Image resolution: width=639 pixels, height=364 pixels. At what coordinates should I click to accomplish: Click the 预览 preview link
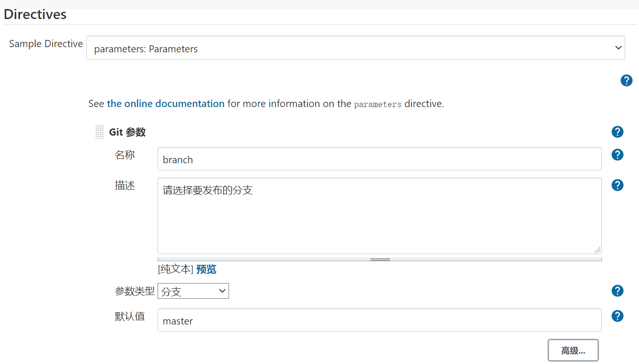point(206,269)
